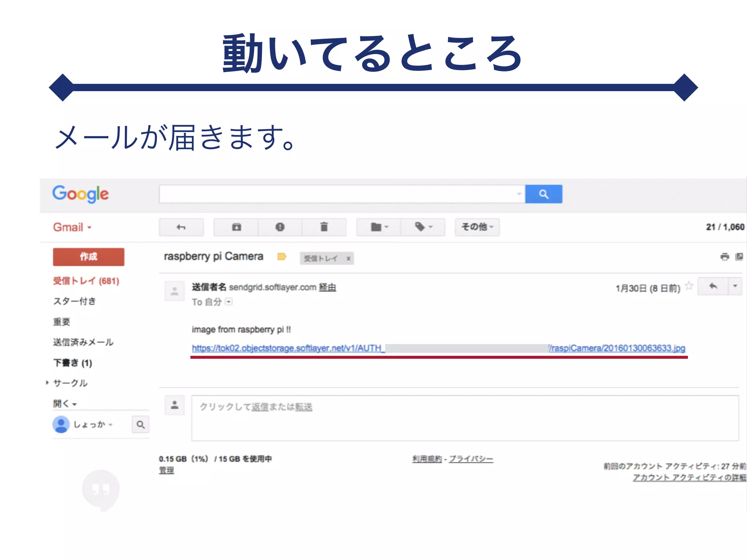This screenshot has width=747, height=560.
Task: Click the blue search magnifier button
Action: [543, 194]
